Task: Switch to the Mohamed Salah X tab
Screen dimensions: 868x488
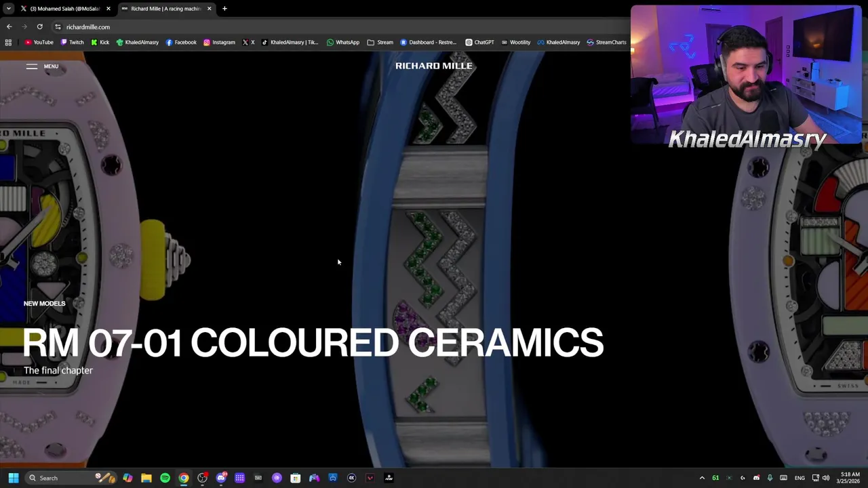Action: [x=64, y=9]
